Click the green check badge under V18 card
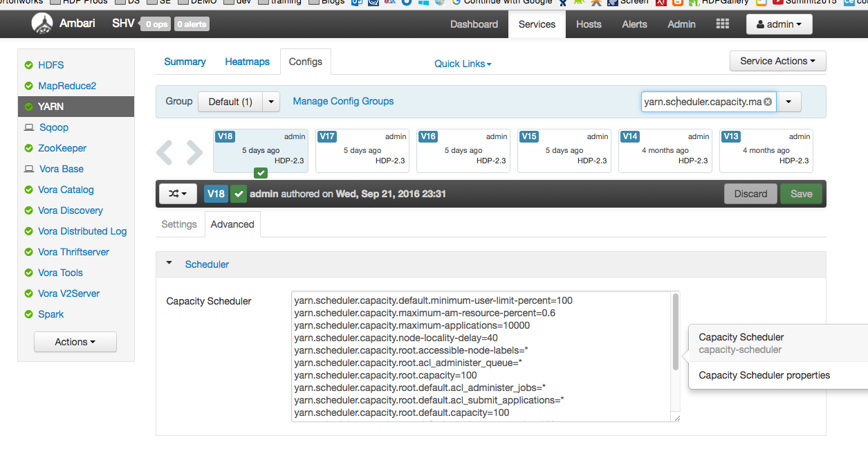The width and height of the screenshot is (868, 454). 260,173
